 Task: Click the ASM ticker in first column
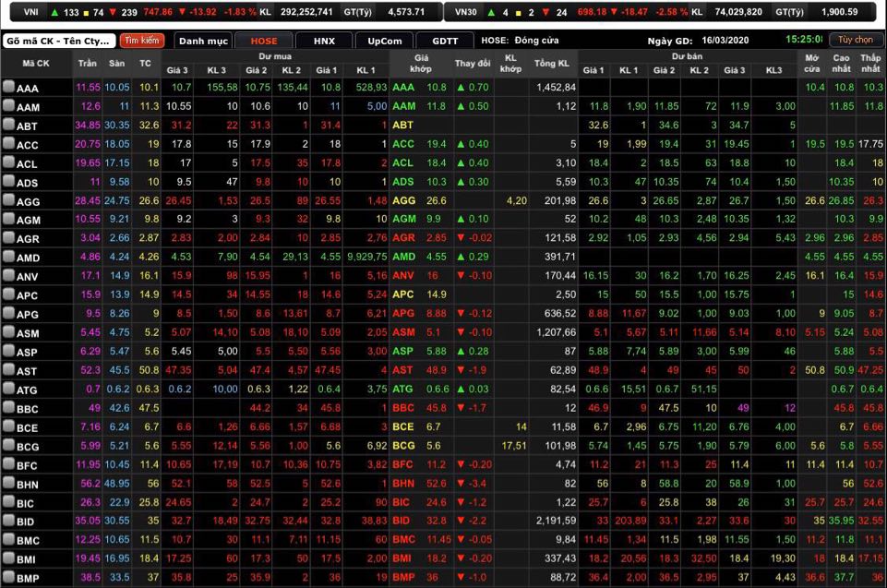point(28,333)
